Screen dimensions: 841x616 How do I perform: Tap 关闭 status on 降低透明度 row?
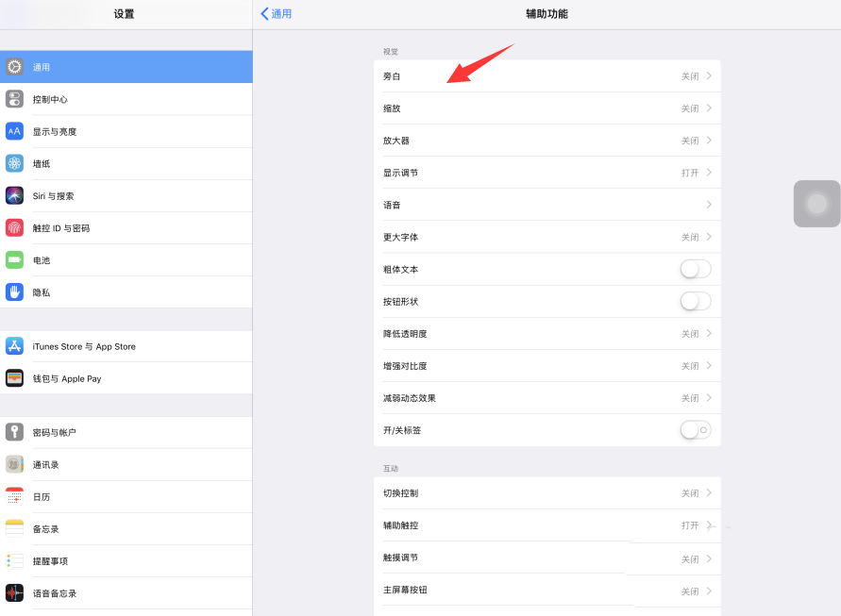pos(690,333)
